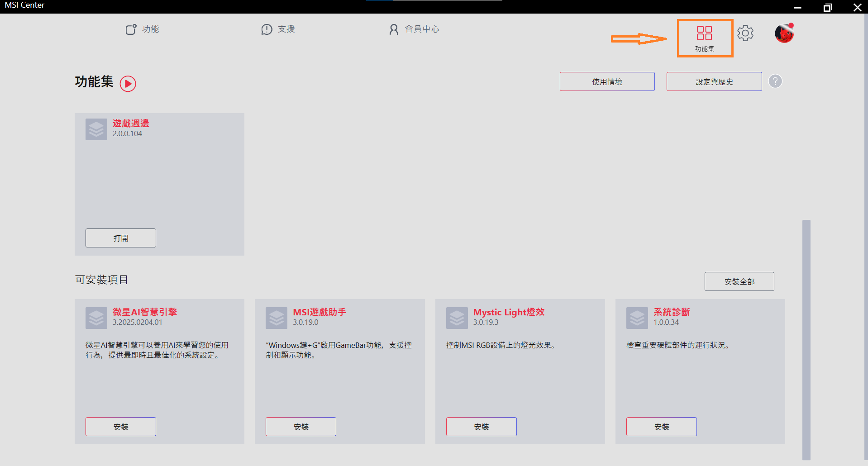Open the 會員中心 tab
Viewport: 868px width, 466px height.
pyautogui.click(x=414, y=29)
